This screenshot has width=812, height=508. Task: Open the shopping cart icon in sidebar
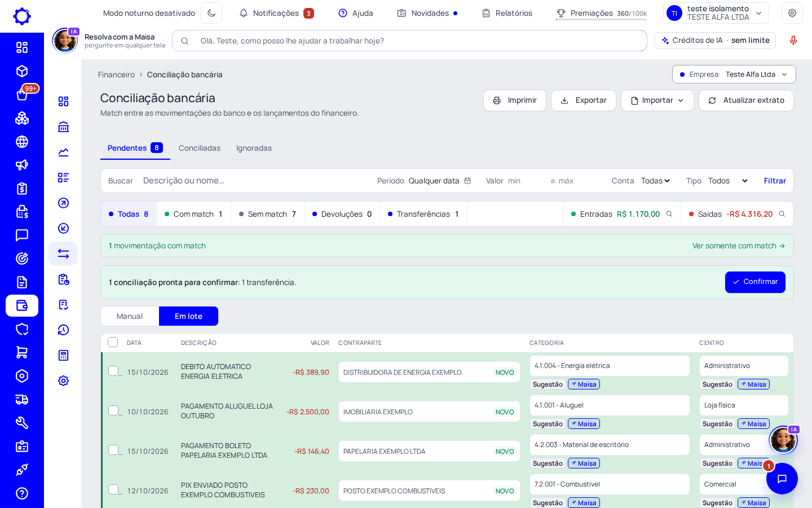tap(22, 352)
